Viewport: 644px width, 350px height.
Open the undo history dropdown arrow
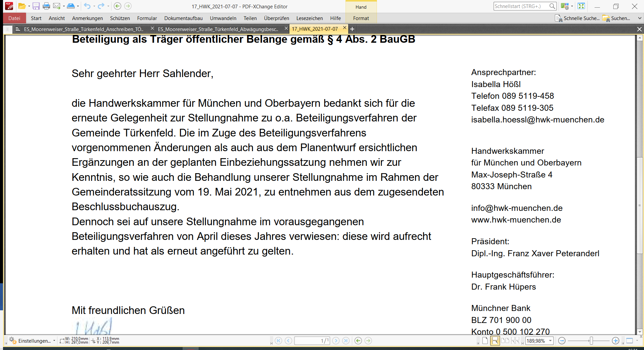pos(94,6)
